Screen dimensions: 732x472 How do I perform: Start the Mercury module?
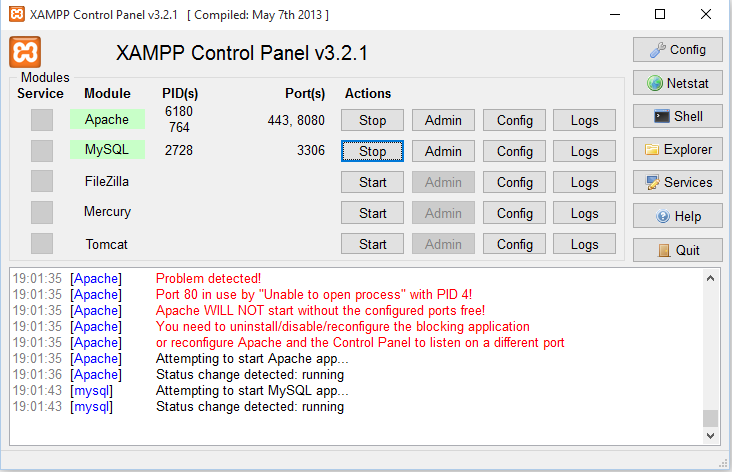pyautogui.click(x=372, y=213)
